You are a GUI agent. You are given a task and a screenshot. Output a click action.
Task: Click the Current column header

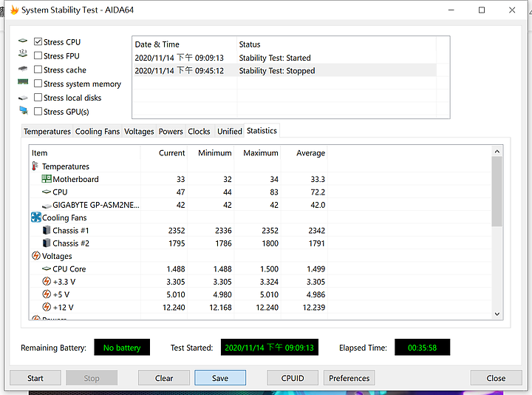[x=163, y=153]
